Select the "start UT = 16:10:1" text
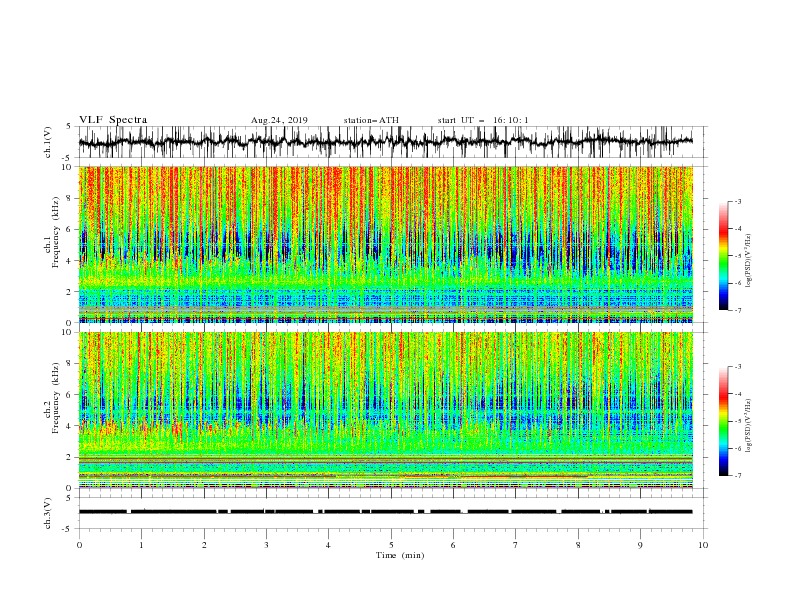The image size is (792, 612). pos(483,120)
